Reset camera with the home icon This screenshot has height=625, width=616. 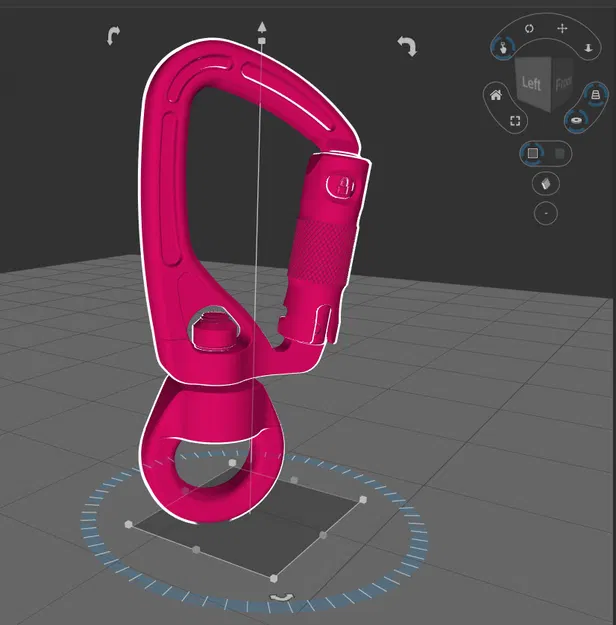pos(496,95)
